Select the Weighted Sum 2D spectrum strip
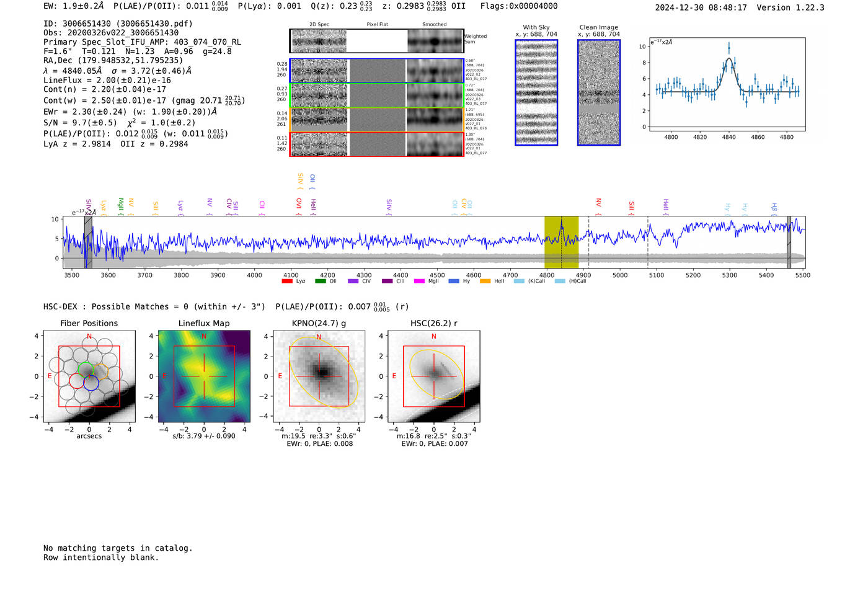Viewport: 868px width, 591px height. 377,41
